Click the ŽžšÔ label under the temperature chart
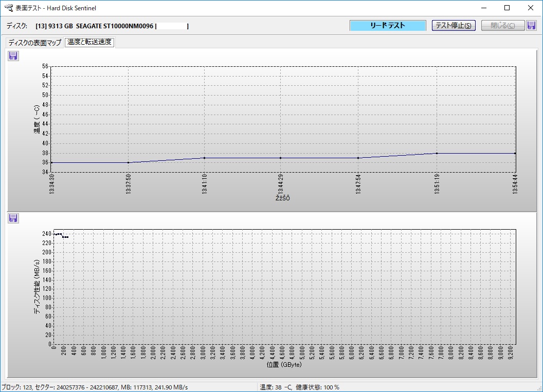This screenshot has height=392, width=543. click(283, 198)
